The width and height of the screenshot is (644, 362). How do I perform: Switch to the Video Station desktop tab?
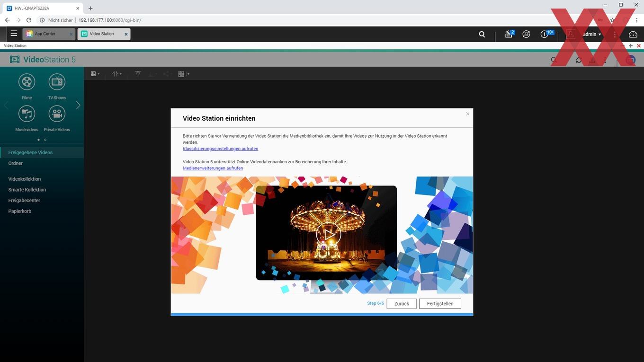coord(104,34)
